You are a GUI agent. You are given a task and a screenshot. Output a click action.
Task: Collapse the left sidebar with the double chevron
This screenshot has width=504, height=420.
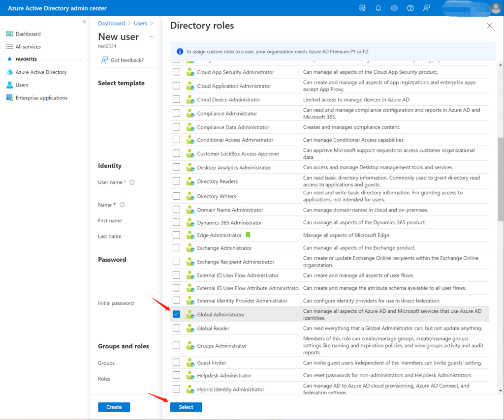coord(85,22)
